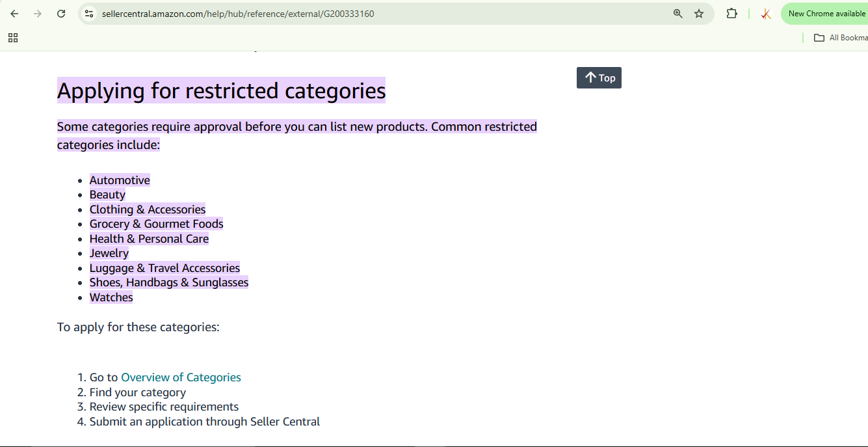Open the Overview of Categories link
This screenshot has height=447, width=868.
pyautogui.click(x=181, y=377)
